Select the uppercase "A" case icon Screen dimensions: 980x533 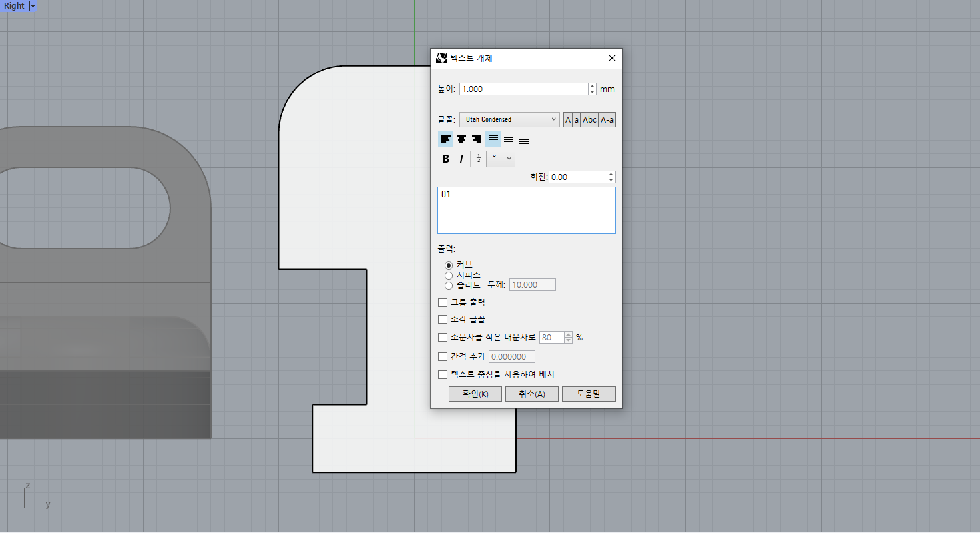coord(567,119)
